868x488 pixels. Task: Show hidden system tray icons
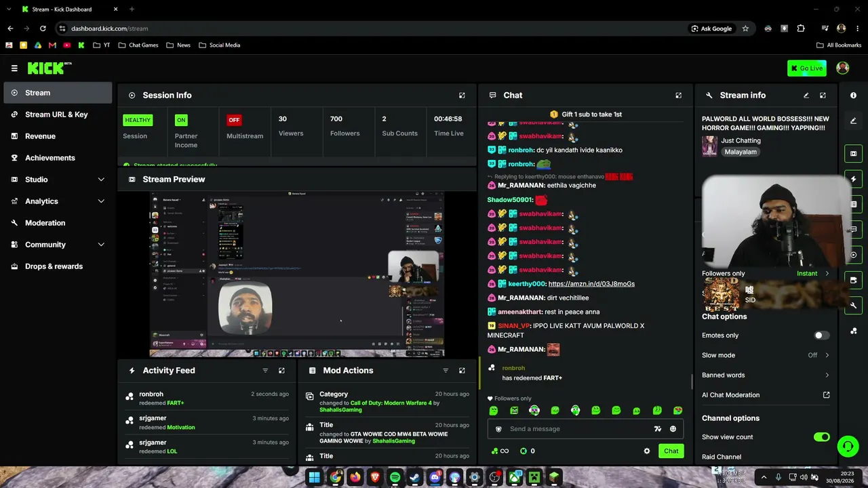click(x=764, y=477)
